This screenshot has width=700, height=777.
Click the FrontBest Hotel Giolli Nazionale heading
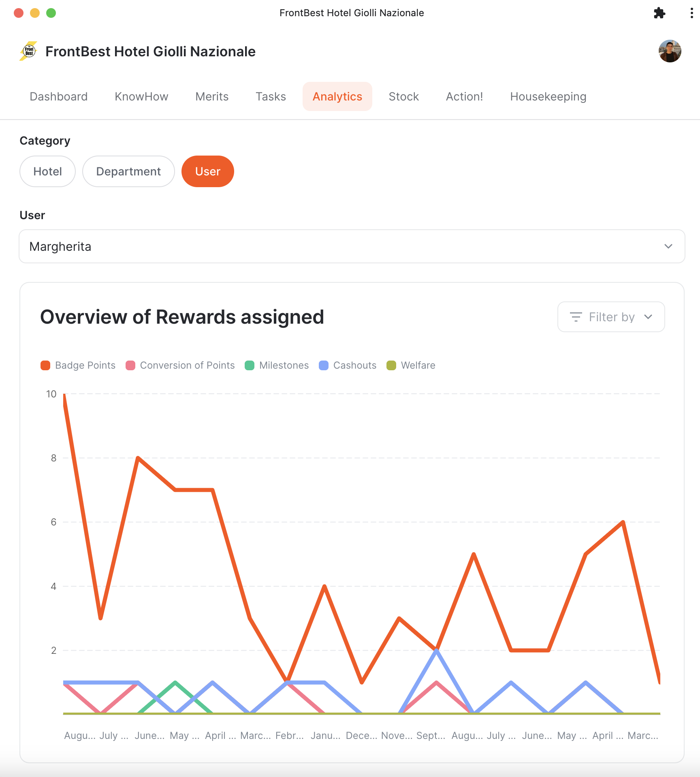pyautogui.click(x=150, y=51)
